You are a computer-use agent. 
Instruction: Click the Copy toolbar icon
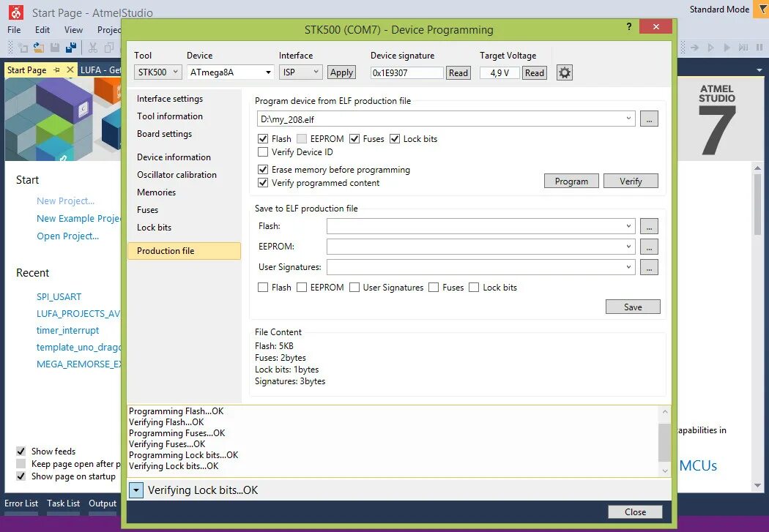click(x=109, y=48)
